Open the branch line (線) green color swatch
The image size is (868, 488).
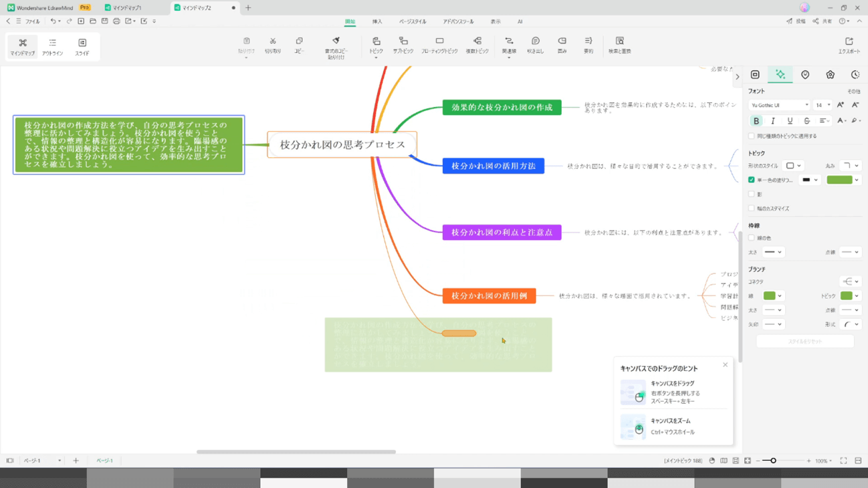(x=773, y=295)
